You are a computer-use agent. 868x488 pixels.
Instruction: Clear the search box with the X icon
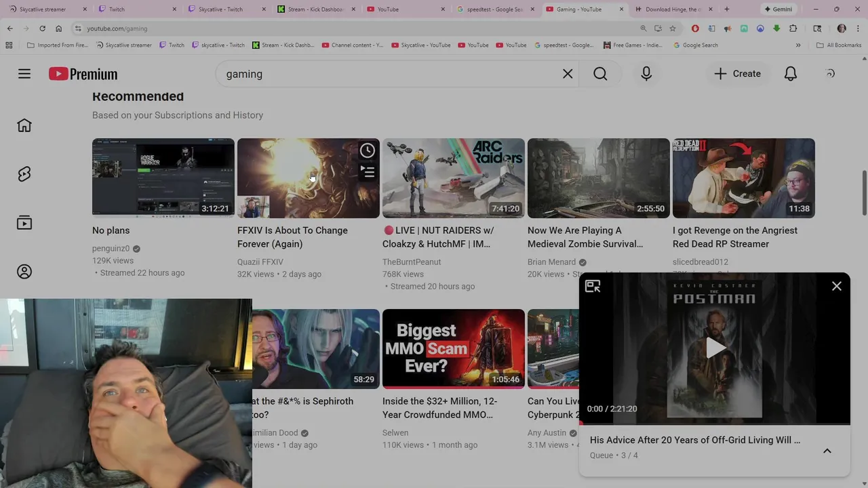pos(568,74)
